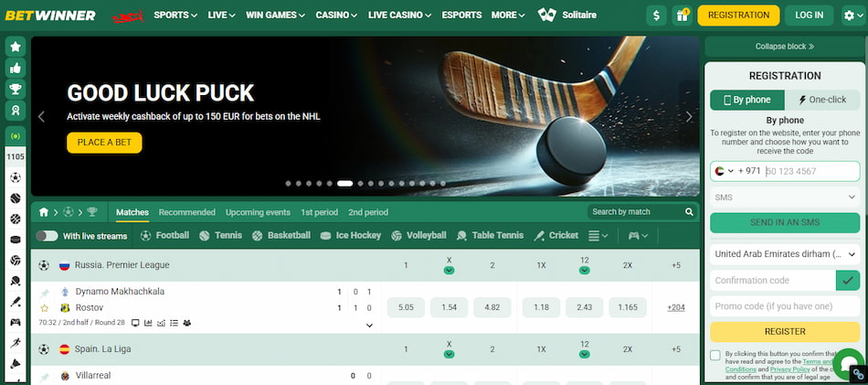Image resolution: width=868 pixels, height=385 pixels.
Task: Switch to the Matches tab
Action: 132,212
